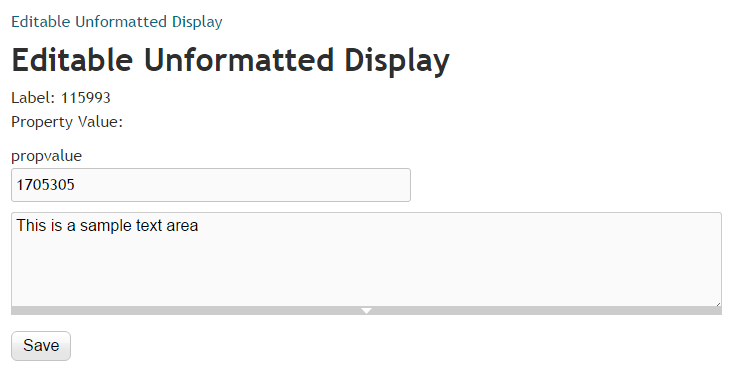Click the large Editable Unformatted Display heading
Screen dimensions: 735x370
point(230,60)
